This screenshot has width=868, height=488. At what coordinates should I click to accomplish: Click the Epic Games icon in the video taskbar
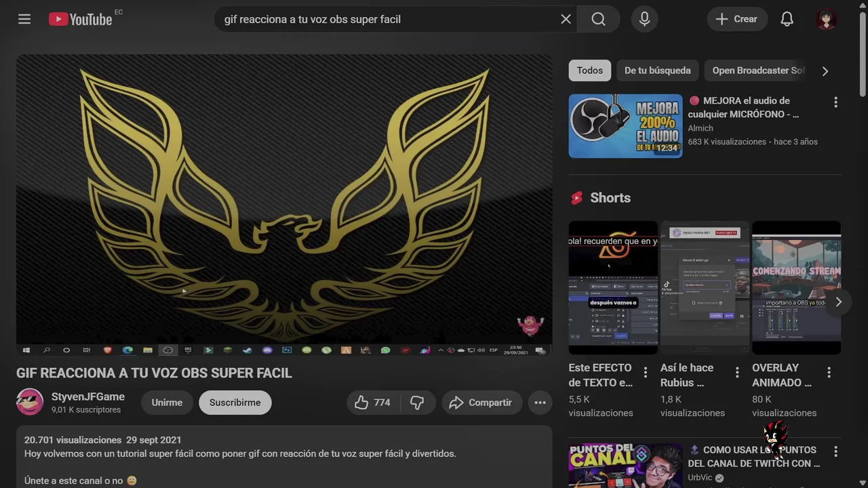pyautogui.click(x=188, y=350)
